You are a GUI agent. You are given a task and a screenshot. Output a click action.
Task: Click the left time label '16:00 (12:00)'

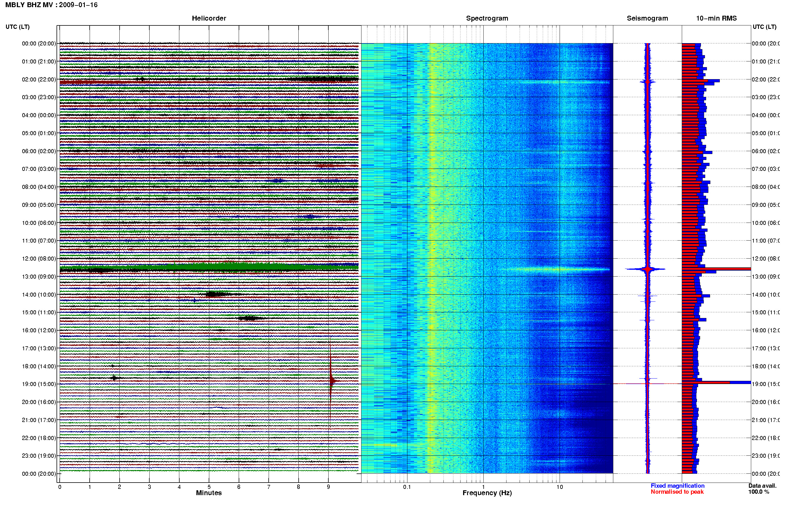(39, 330)
